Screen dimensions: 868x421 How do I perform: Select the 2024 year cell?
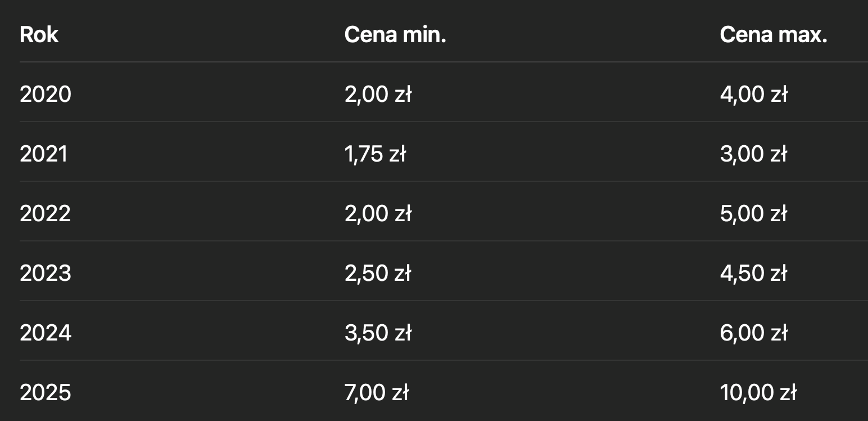coord(46,333)
